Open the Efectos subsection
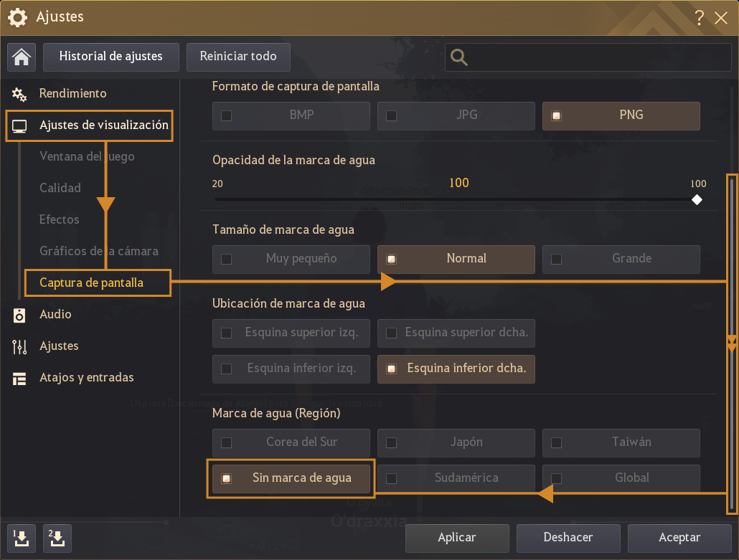The width and height of the screenshot is (739, 560). pyautogui.click(x=60, y=219)
